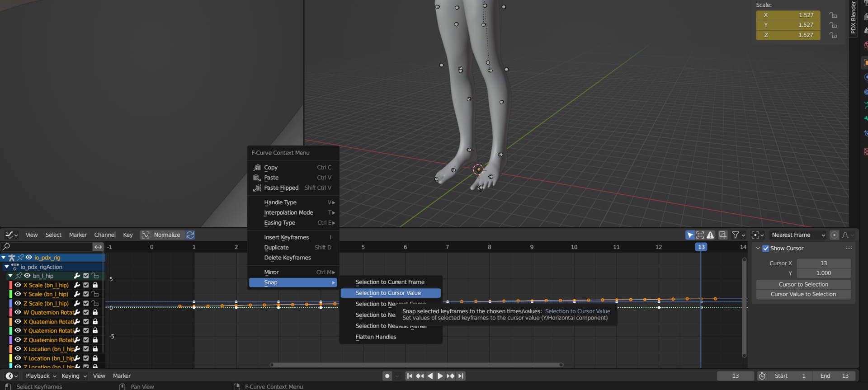Toggle the Normalize button
868x390 pixels.
tap(161, 235)
